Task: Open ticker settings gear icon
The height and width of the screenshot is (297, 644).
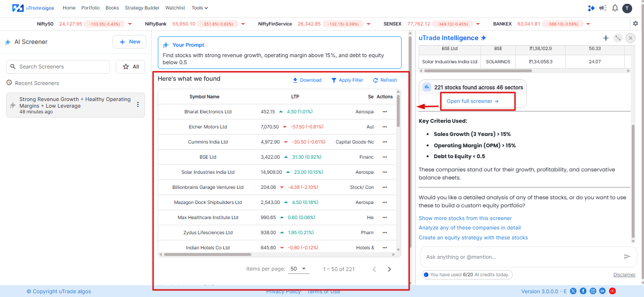Action: point(635,24)
